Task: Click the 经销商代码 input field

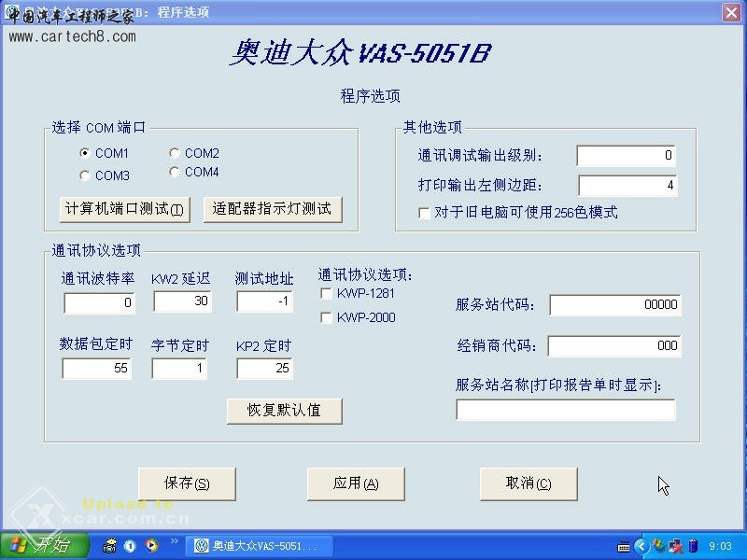Action: pos(614,345)
